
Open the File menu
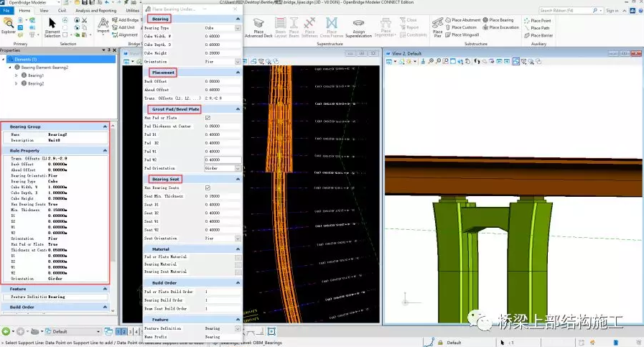pos(6,11)
